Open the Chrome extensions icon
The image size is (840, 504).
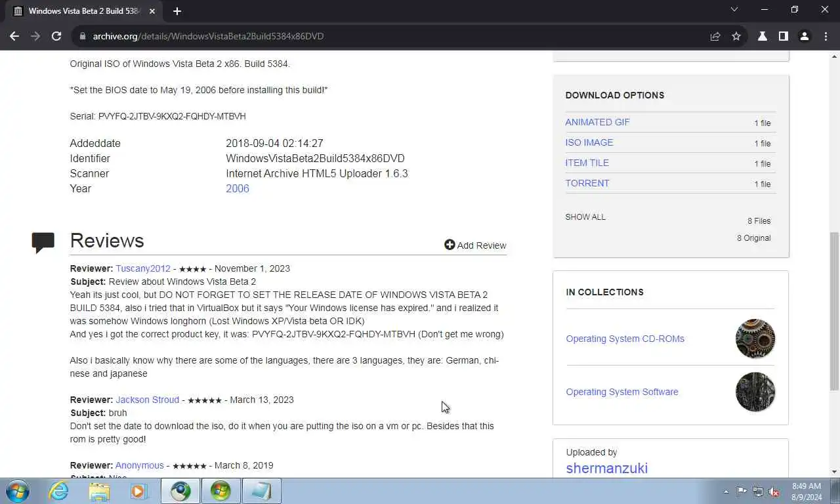[763, 36]
